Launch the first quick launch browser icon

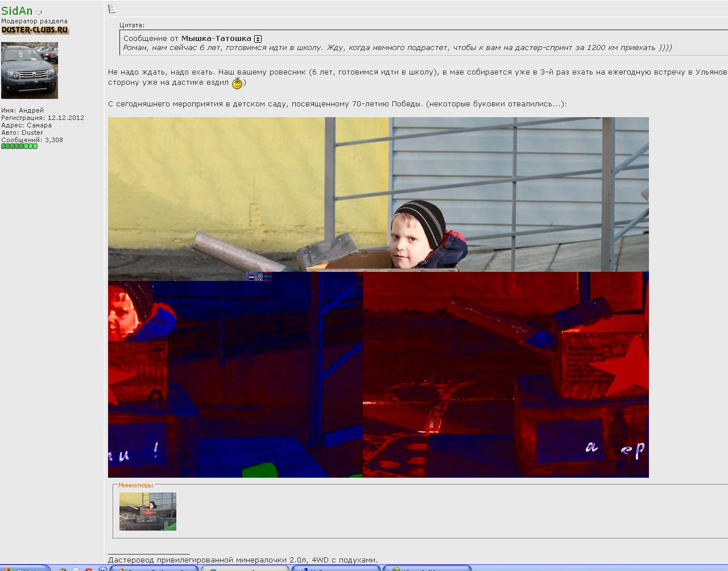tap(63, 569)
